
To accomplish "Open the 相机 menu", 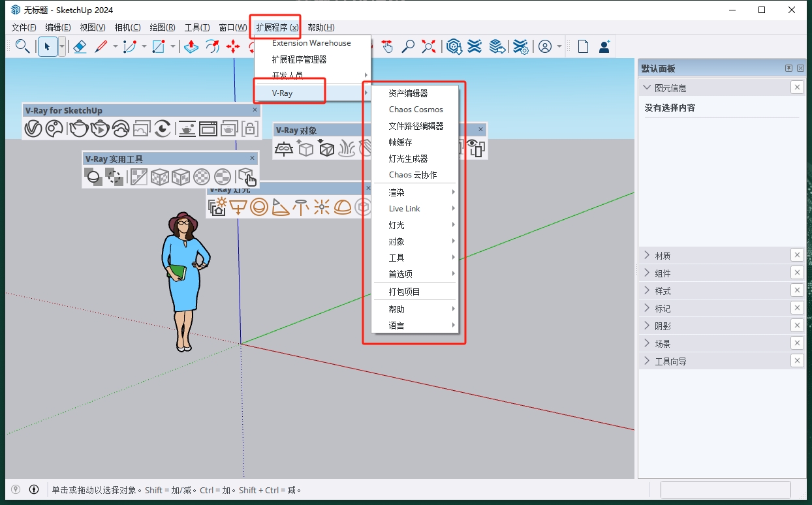I will click(x=127, y=27).
